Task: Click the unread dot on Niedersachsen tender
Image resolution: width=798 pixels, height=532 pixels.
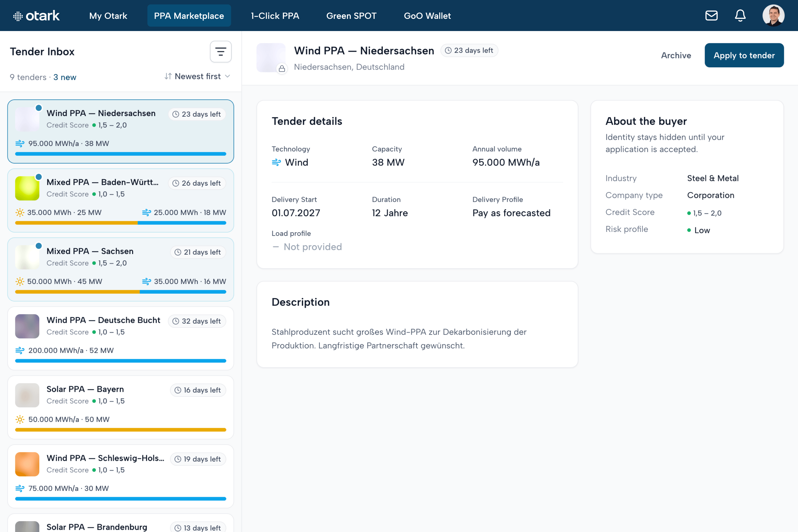Action: (39, 108)
